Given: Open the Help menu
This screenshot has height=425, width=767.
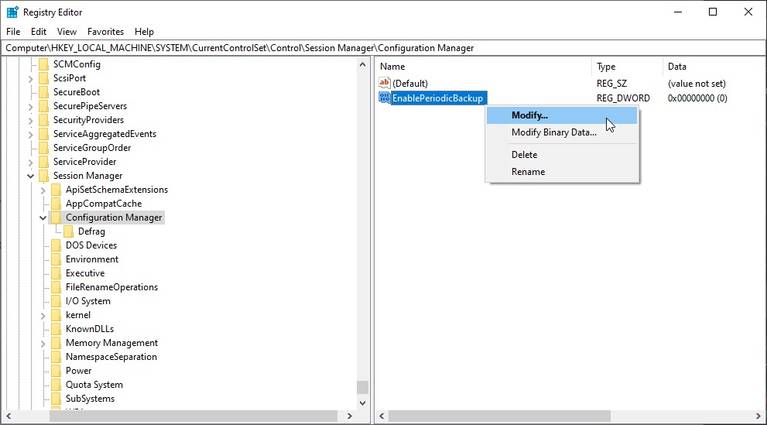Looking at the screenshot, I should point(144,32).
